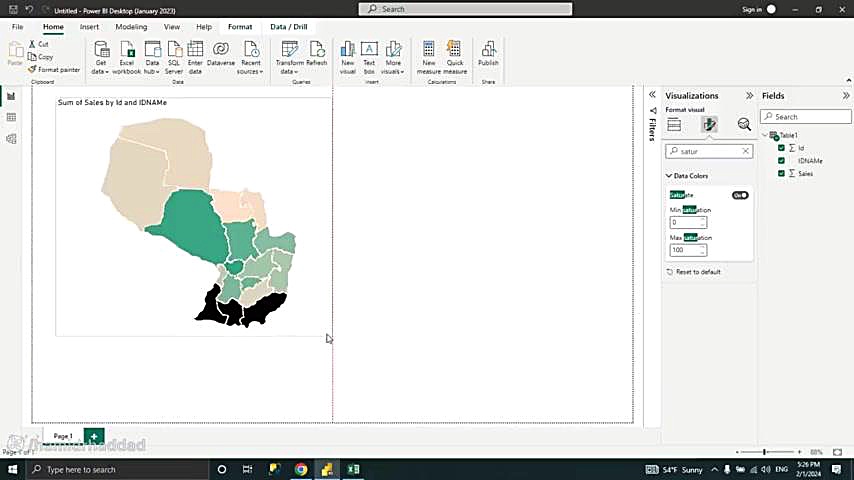Screen dimensions: 854x480
Task: Switch to the Data / Drill tab
Action: click(x=289, y=27)
